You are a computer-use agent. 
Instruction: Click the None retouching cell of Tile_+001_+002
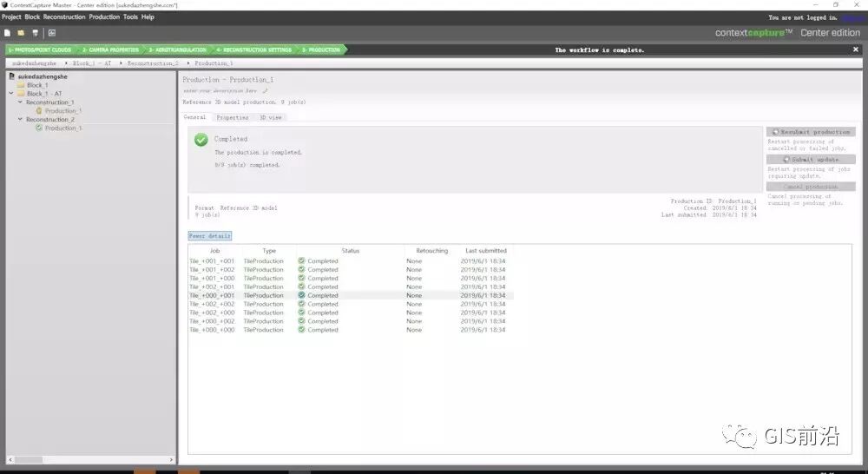(x=414, y=270)
